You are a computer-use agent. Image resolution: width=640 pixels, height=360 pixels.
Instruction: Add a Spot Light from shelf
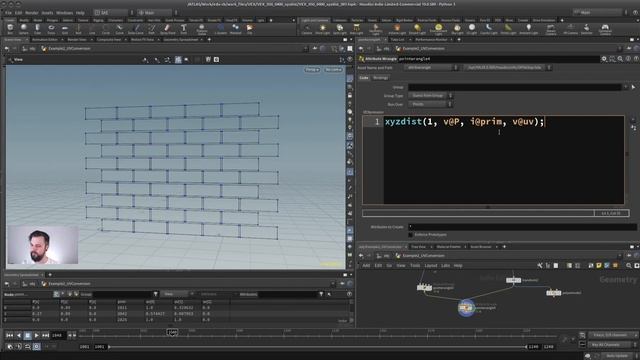pos(340,29)
